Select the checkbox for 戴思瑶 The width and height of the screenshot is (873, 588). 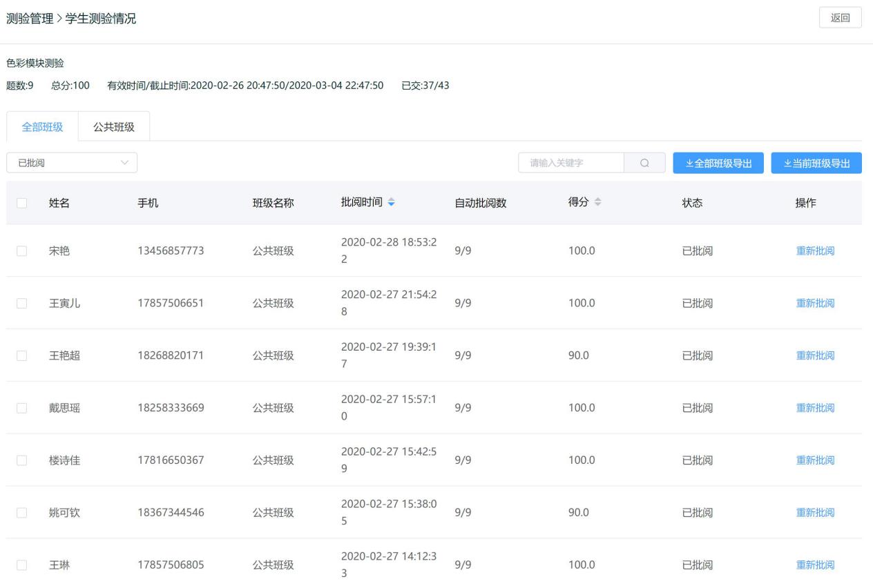point(21,408)
